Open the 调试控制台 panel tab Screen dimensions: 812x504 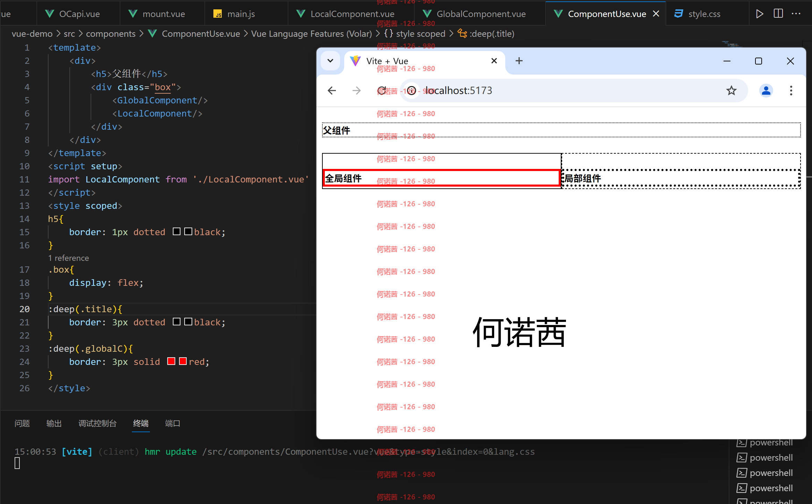point(98,423)
